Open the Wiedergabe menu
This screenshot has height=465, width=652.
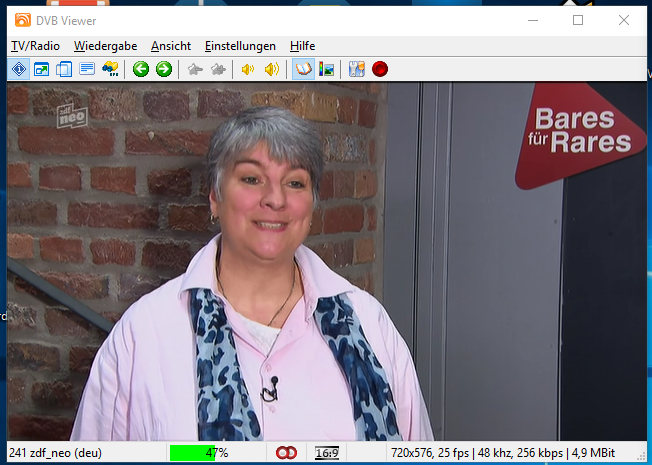[105, 46]
